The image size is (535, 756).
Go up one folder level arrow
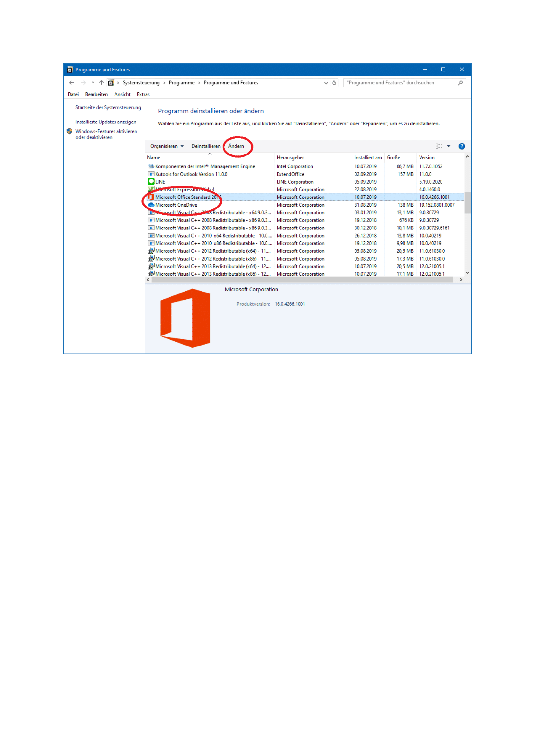click(101, 83)
